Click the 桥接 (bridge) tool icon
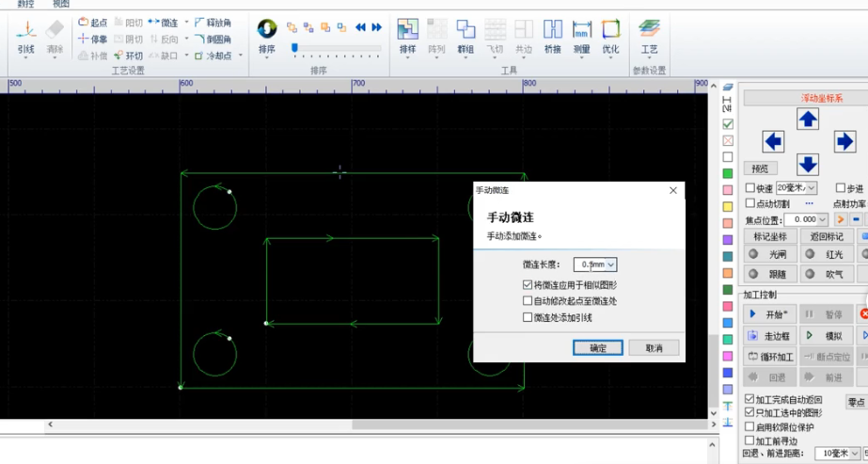 point(553,36)
